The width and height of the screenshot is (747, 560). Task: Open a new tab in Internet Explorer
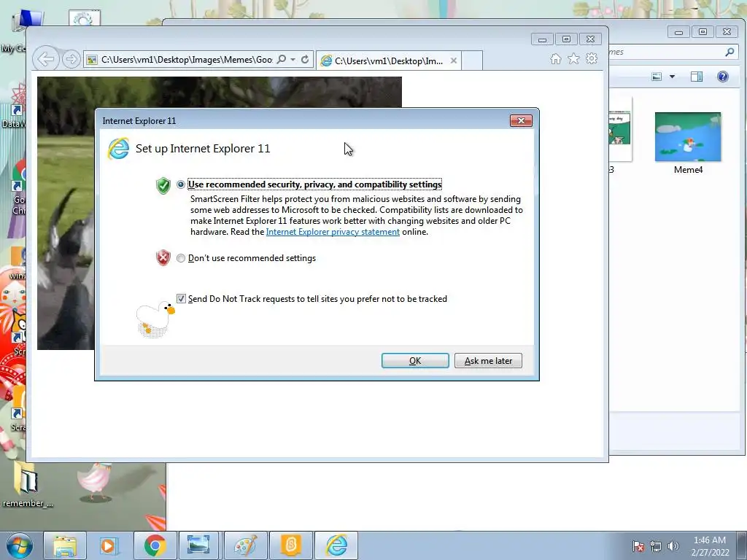pos(472,61)
